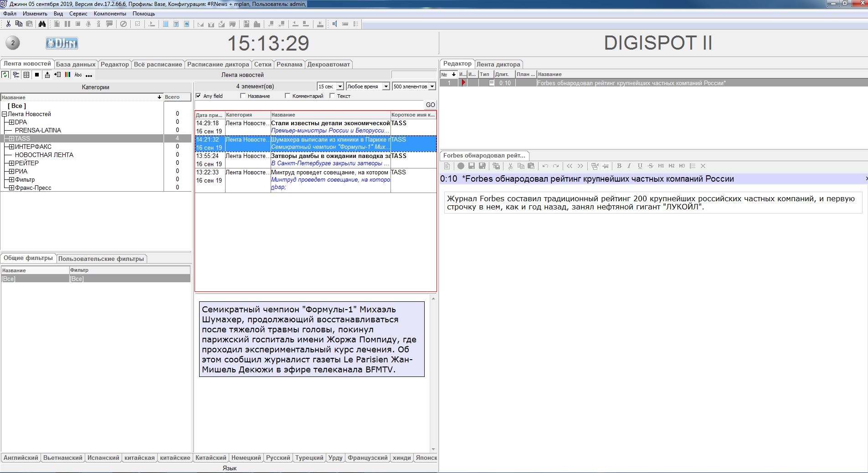Select the Русский language tab
The width and height of the screenshot is (868, 473).
278,458
